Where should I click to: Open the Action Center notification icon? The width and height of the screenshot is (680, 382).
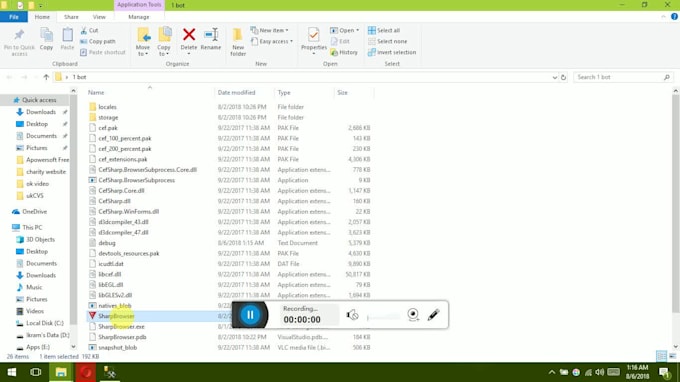point(664,372)
